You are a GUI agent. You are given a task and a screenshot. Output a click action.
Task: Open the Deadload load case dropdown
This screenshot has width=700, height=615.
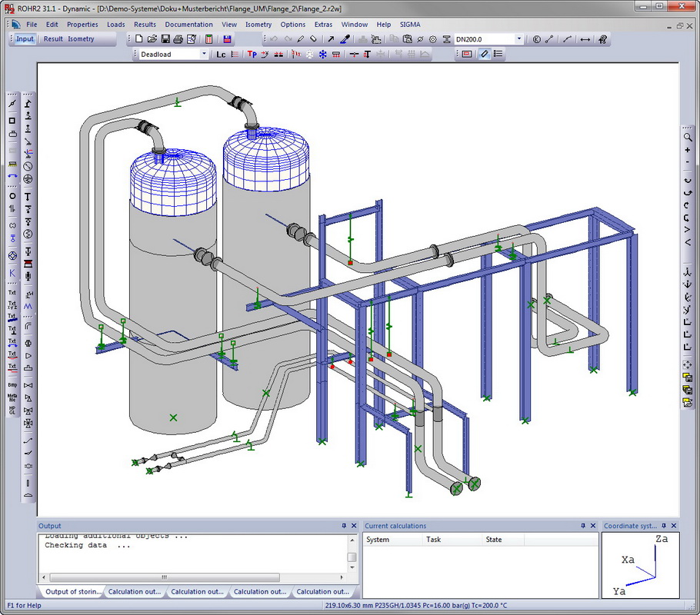pos(204,55)
